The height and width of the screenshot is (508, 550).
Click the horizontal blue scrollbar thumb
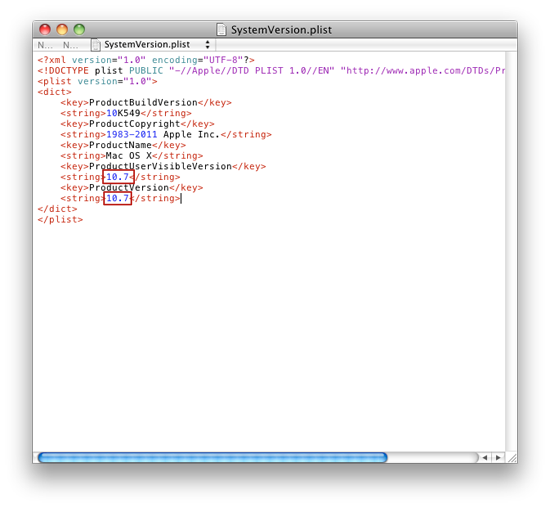point(213,457)
